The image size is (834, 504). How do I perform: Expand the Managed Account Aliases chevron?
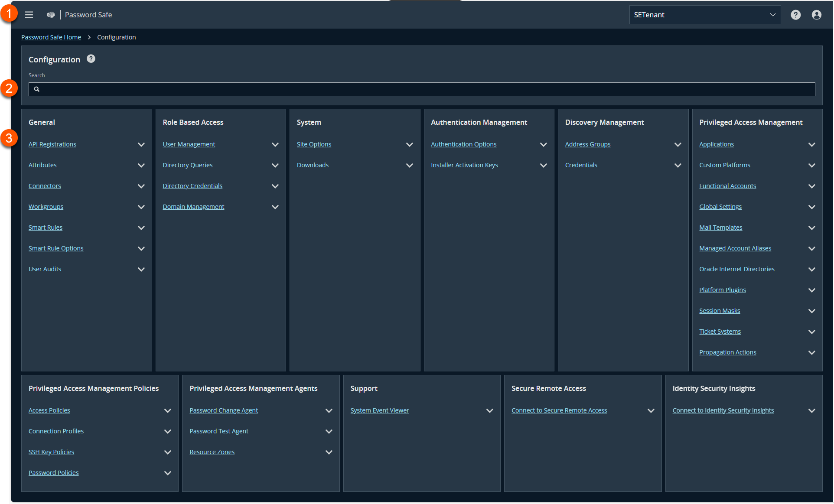811,248
